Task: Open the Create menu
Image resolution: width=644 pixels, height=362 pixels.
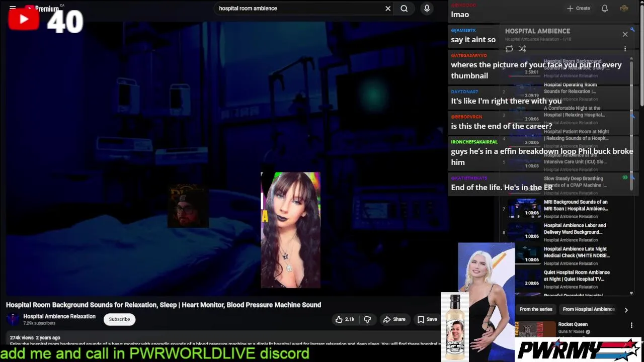Action: coord(578,8)
